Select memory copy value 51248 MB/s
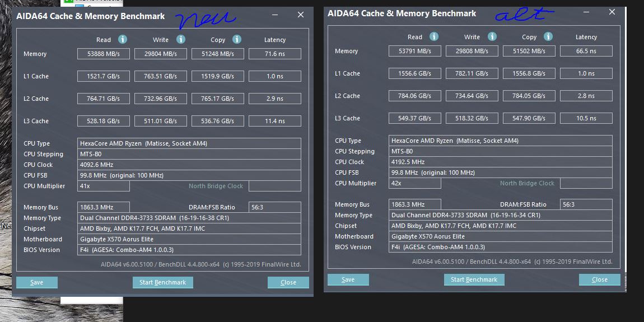The image size is (644, 322). tap(218, 54)
